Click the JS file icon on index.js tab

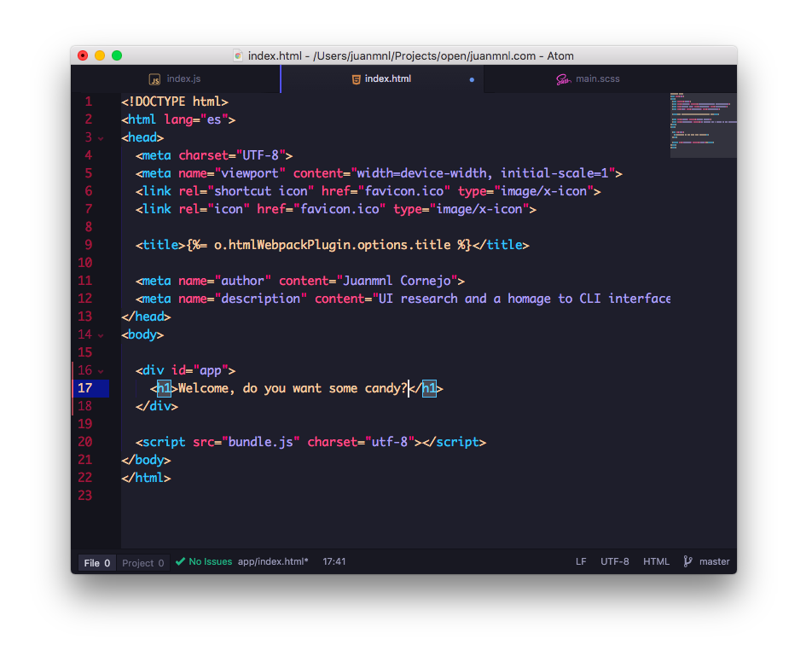coord(154,79)
